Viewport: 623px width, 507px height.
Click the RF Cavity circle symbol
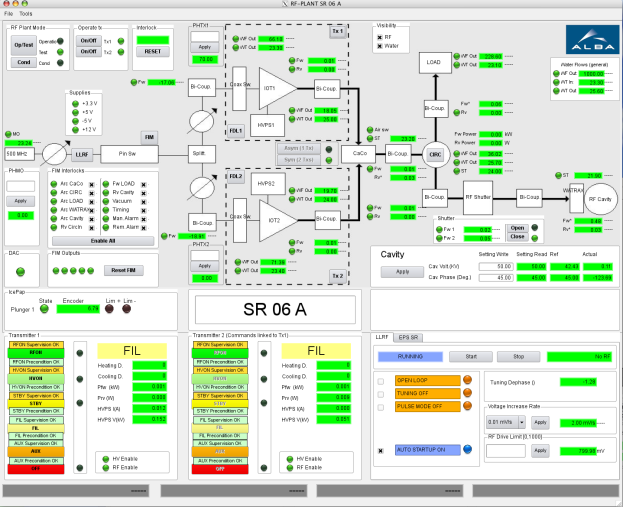(603, 199)
